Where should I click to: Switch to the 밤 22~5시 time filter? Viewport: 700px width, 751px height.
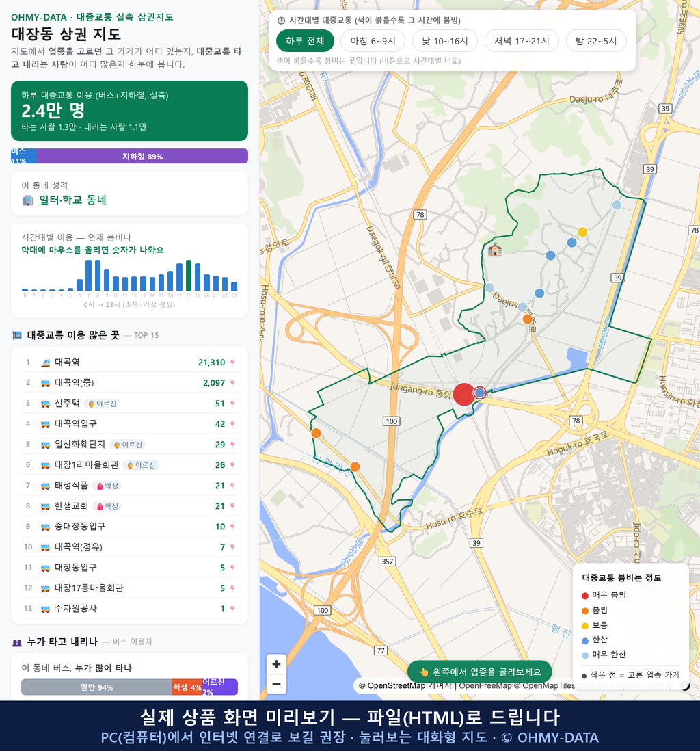pyautogui.click(x=596, y=41)
